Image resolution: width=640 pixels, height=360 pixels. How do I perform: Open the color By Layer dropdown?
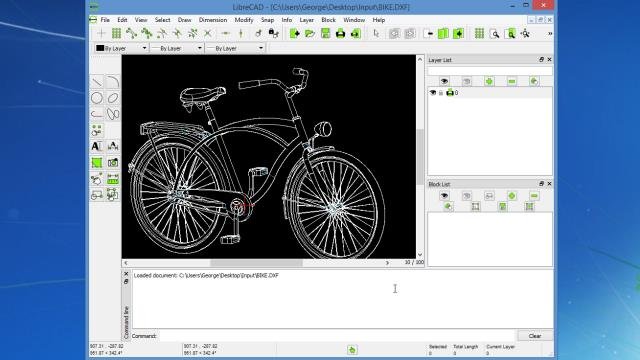click(x=121, y=48)
